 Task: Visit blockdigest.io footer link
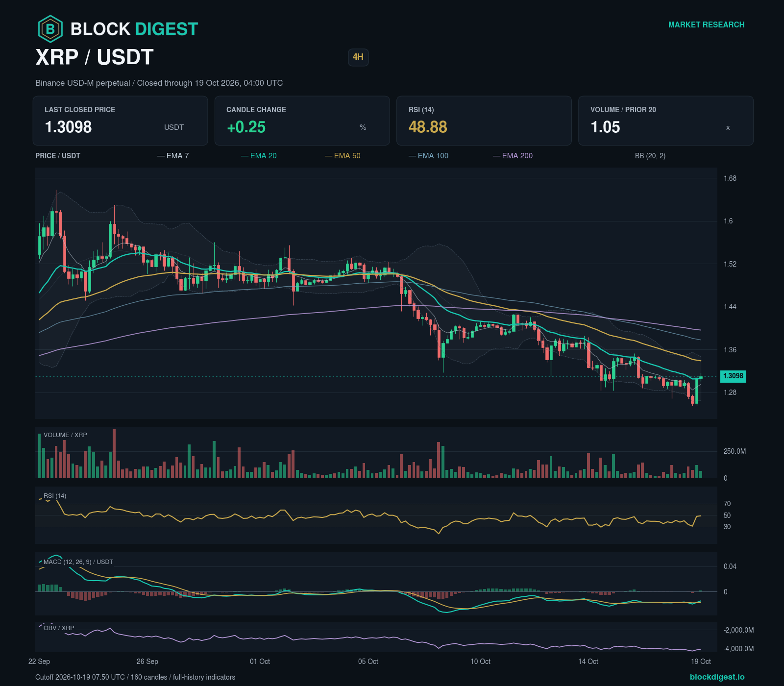coord(717,677)
